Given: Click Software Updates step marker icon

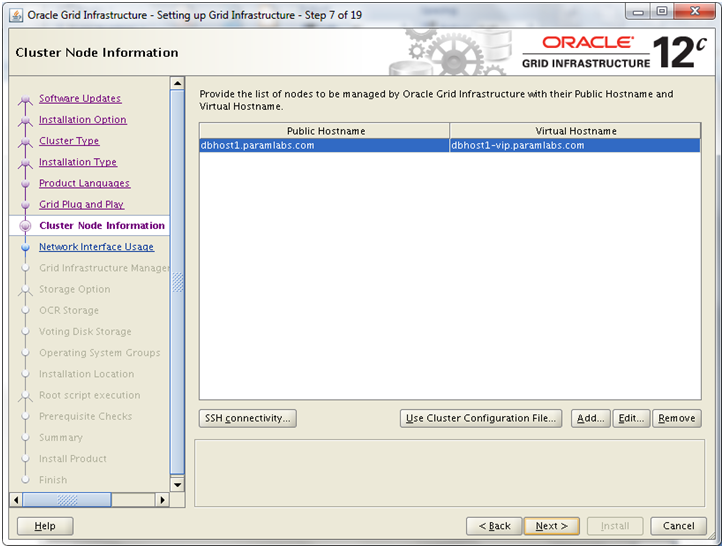Looking at the screenshot, I should click(x=25, y=99).
